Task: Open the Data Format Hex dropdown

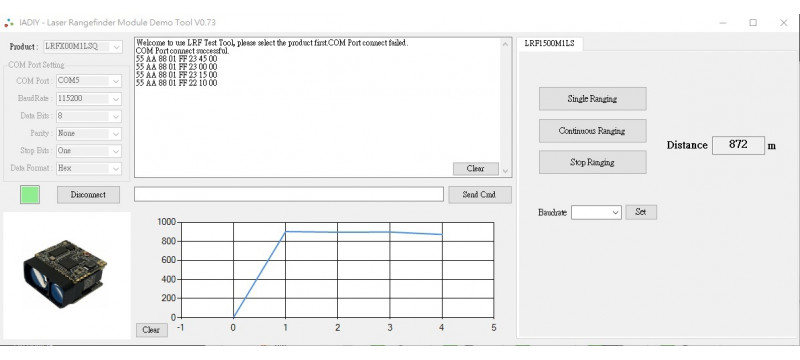Action: coord(89,168)
